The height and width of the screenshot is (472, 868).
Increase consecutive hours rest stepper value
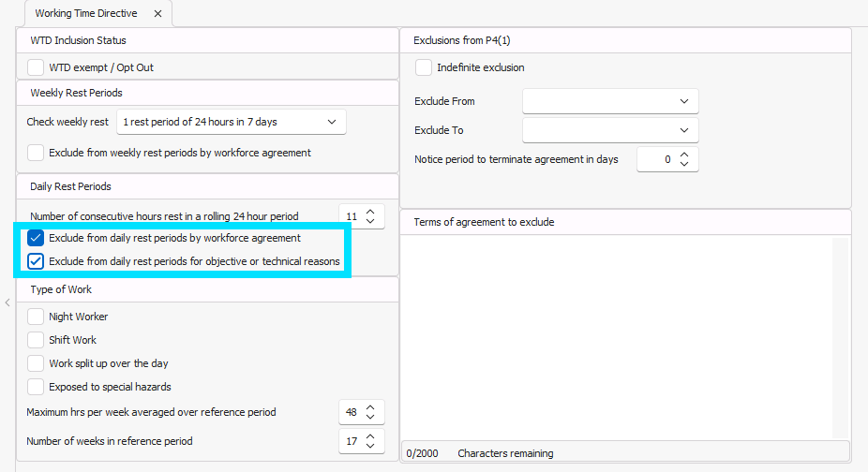point(370,212)
